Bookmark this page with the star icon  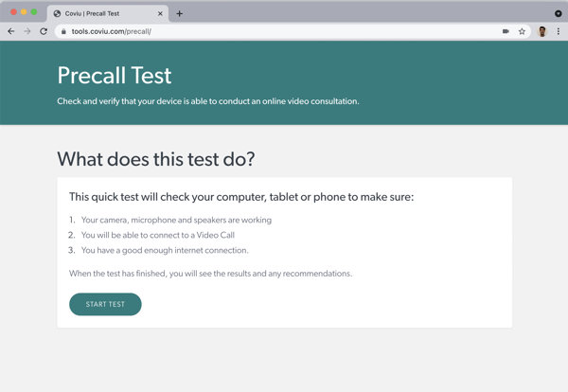[522, 31]
